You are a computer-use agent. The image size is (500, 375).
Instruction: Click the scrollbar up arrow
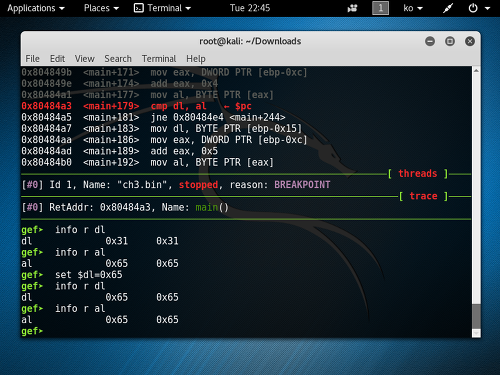tap(476, 71)
